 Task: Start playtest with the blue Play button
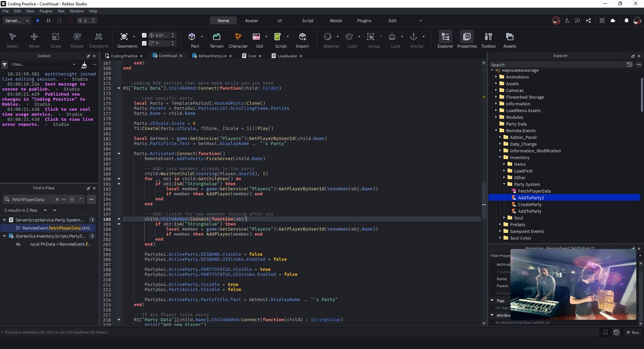(x=38, y=20)
